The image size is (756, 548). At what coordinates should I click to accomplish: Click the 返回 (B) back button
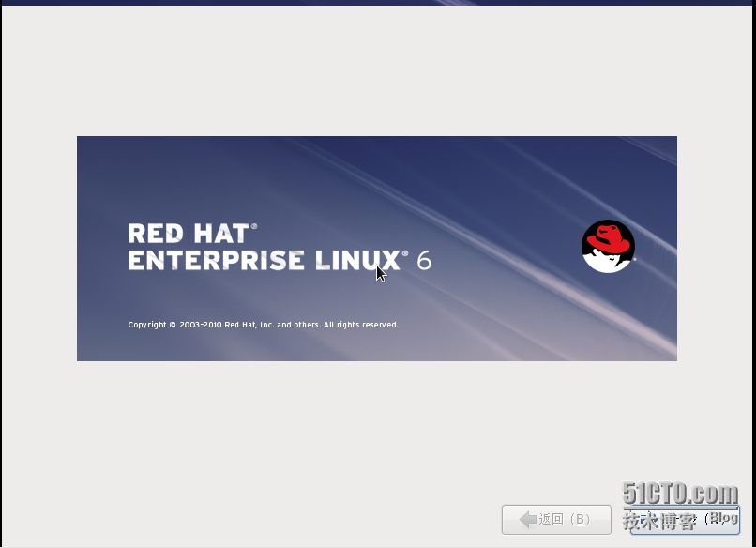(556, 520)
